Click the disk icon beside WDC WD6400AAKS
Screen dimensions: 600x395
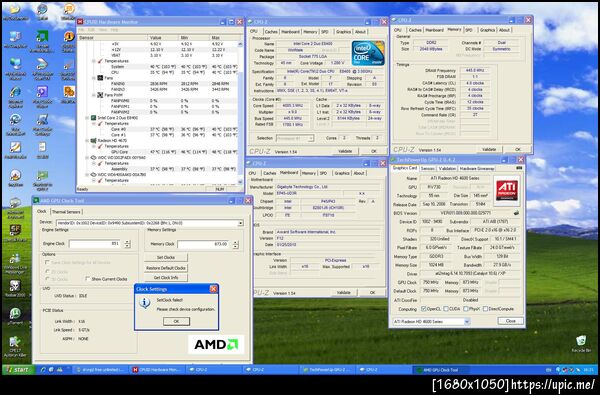tap(93, 175)
